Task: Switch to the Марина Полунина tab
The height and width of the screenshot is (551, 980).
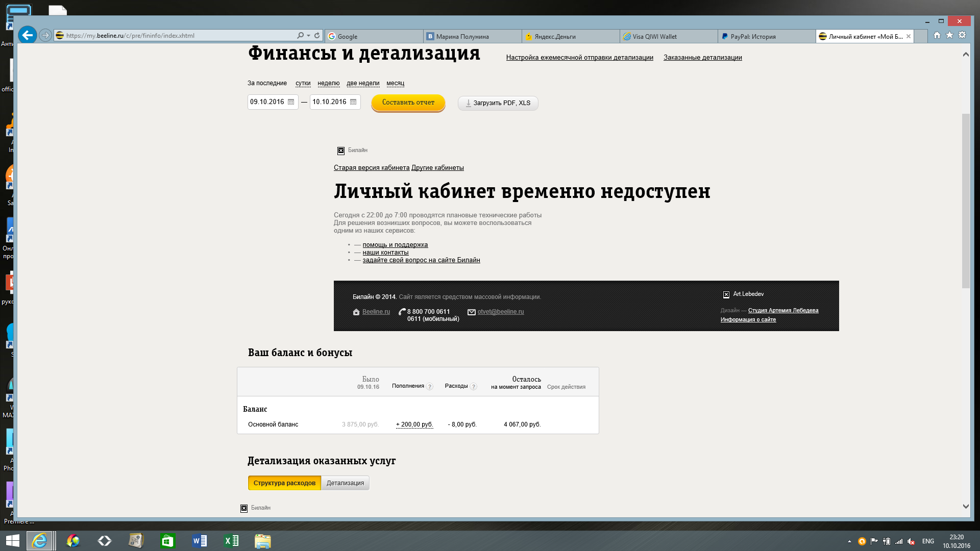Action: (473, 36)
